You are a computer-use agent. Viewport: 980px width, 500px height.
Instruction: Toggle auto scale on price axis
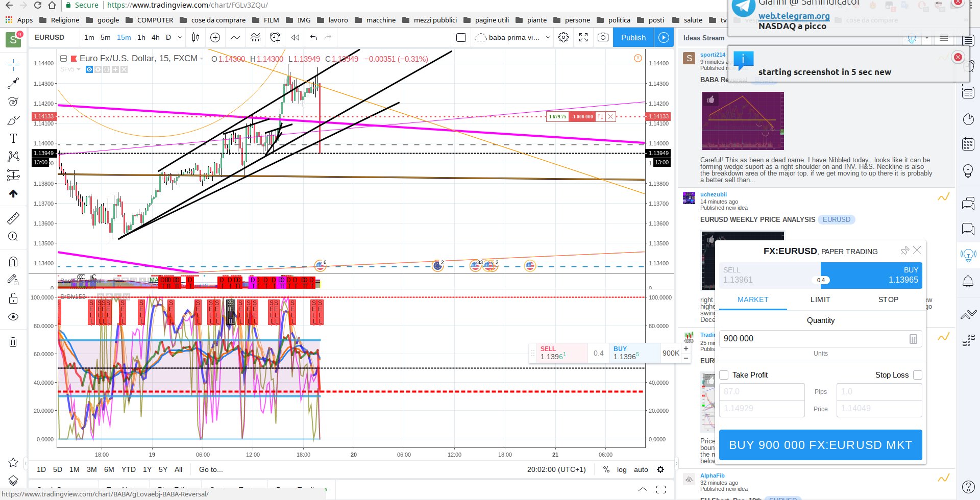click(641, 469)
